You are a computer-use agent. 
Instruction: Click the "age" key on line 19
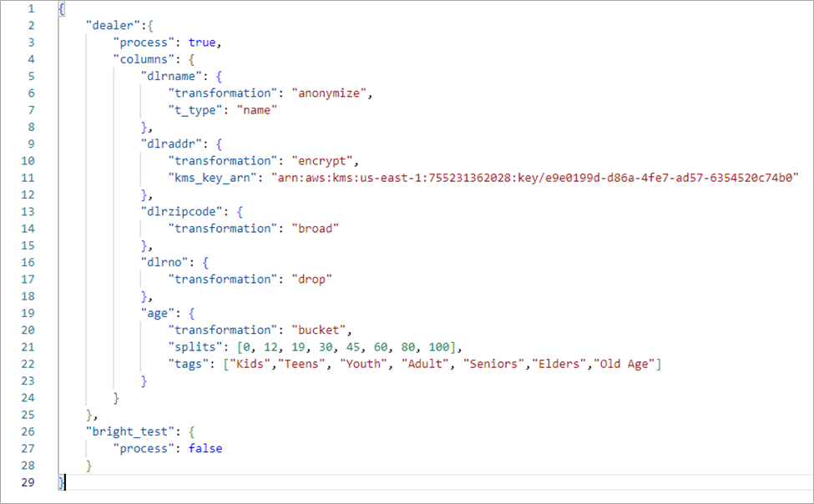tap(157, 314)
